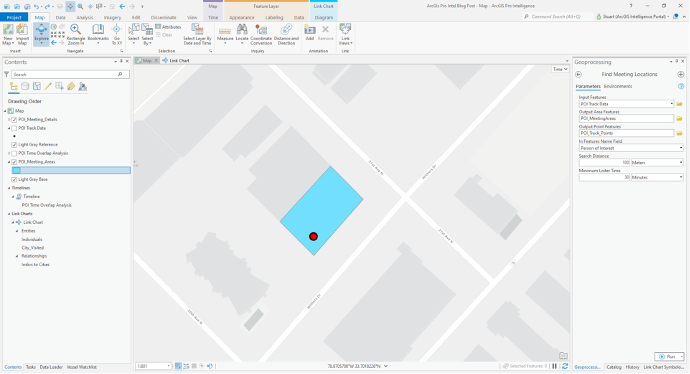690x374 pixels.
Task: Click the List By Snapping icon
Action: point(59,87)
